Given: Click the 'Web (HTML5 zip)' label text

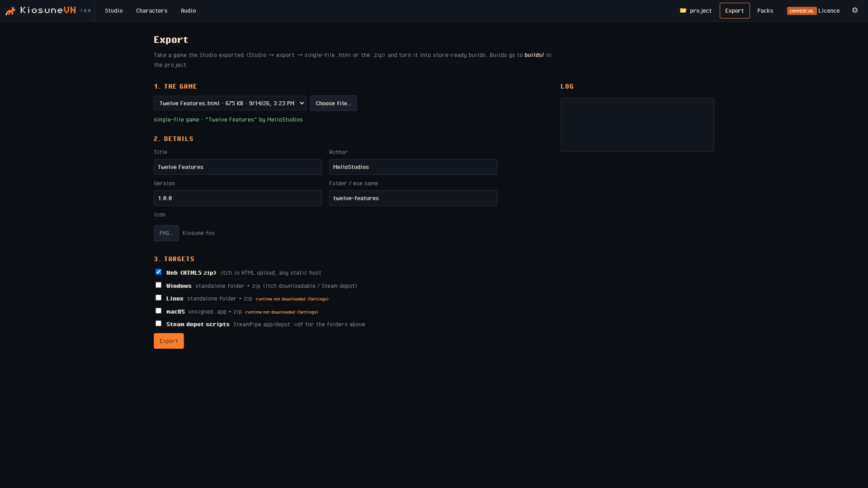Looking at the screenshot, I should pyautogui.click(x=191, y=273).
